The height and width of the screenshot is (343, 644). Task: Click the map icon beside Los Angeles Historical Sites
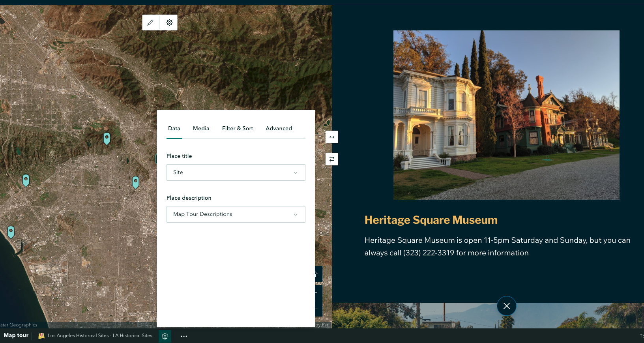tap(41, 336)
